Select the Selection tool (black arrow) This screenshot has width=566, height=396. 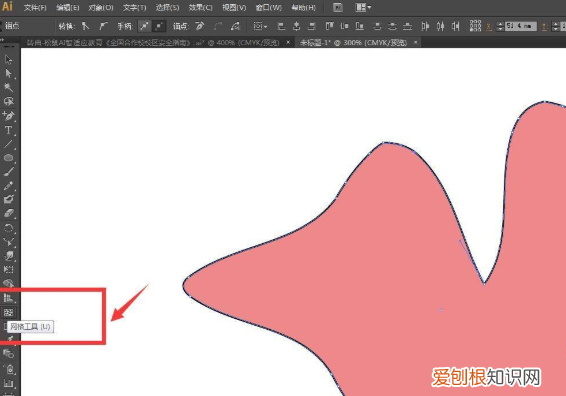(x=8, y=60)
